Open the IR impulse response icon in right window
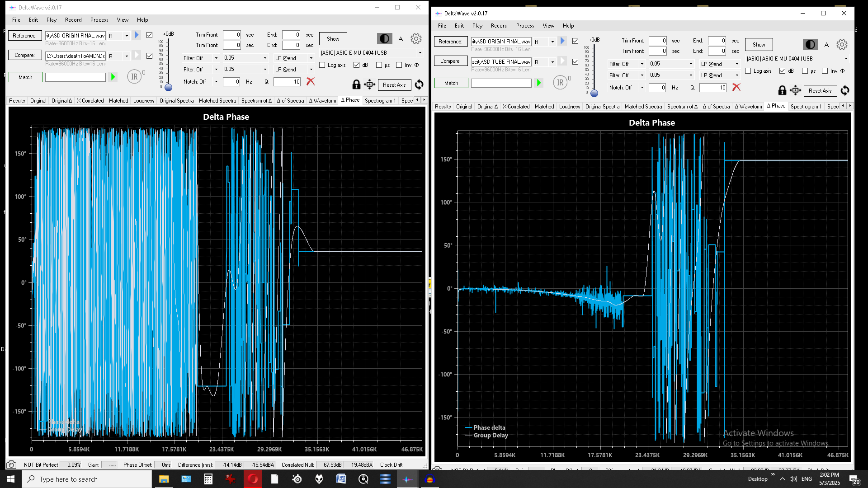 click(560, 83)
